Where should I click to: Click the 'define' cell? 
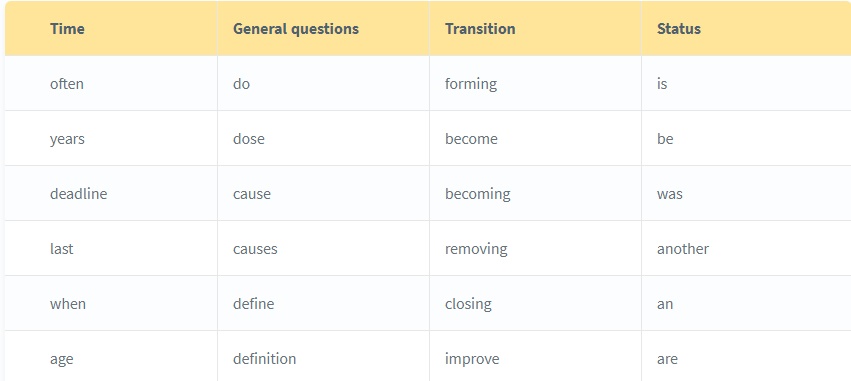323,303
